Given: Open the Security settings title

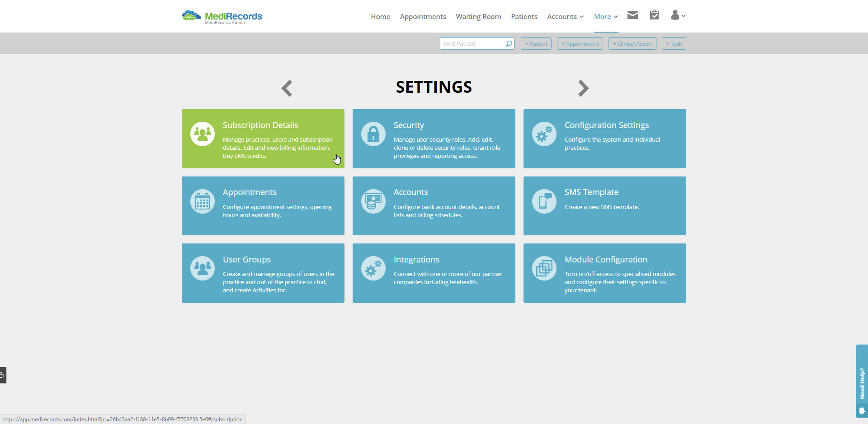Looking at the screenshot, I should (x=409, y=125).
